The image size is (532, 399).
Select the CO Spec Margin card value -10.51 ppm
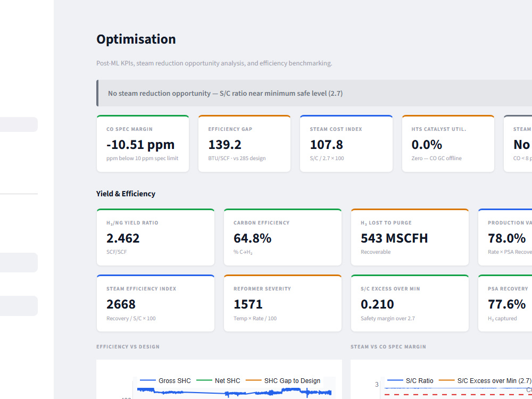pyautogui.click(x=140, y=145)
